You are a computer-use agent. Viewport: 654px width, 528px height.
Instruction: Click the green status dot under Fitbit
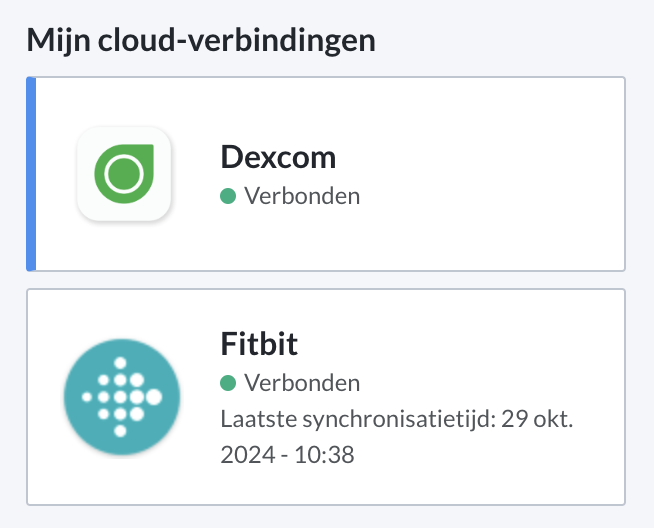(228, 383)
